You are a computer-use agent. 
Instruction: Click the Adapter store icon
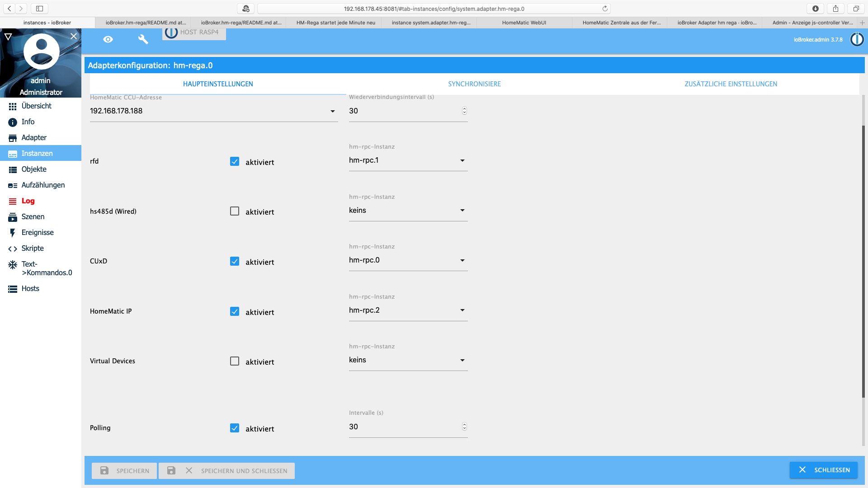click(x=13, y=138)
